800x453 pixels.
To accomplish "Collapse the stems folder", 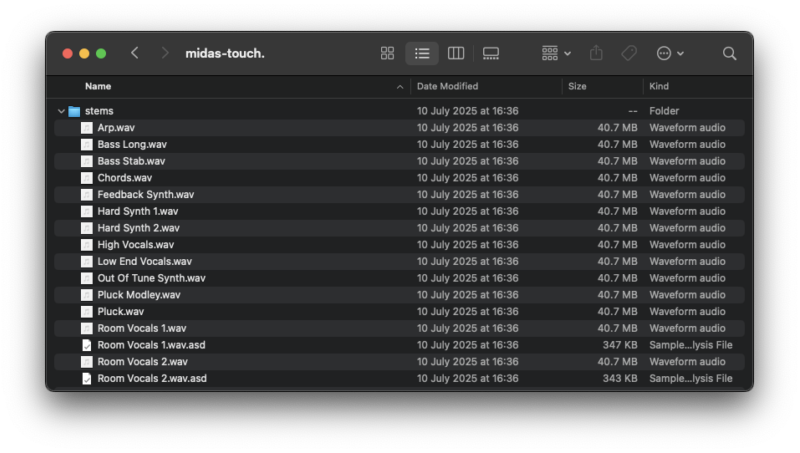I will point(61,111).
